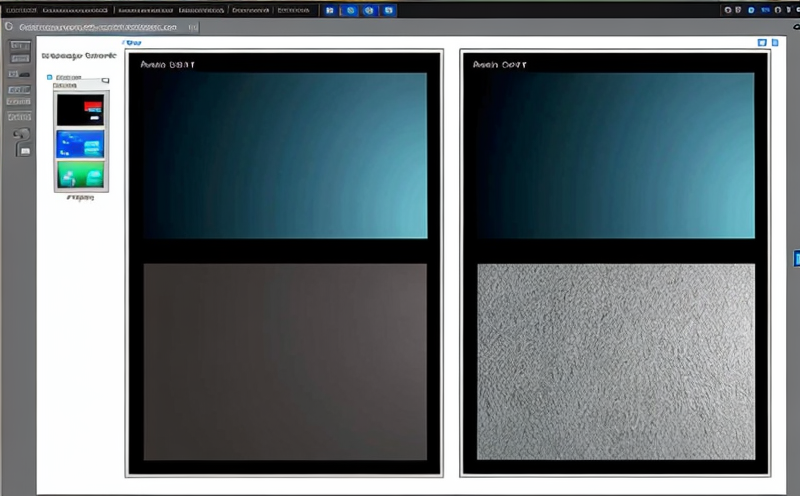Click the blue window icon at the content area's top right

click(x=762, y=43)
